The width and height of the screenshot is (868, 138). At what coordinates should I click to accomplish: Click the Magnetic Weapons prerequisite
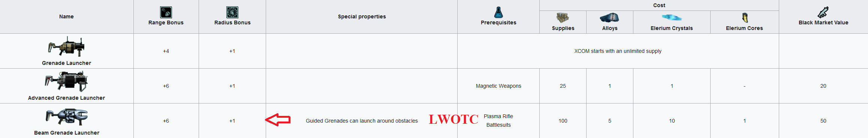pos(498,86)
